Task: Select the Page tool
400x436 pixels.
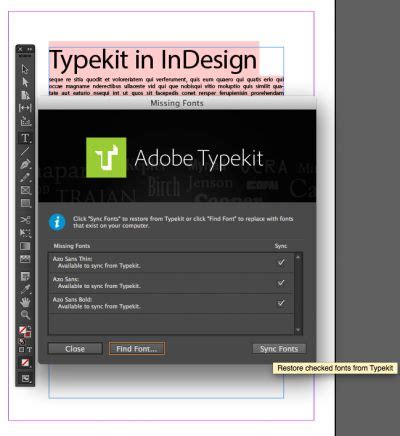Action: click(25, 95)
